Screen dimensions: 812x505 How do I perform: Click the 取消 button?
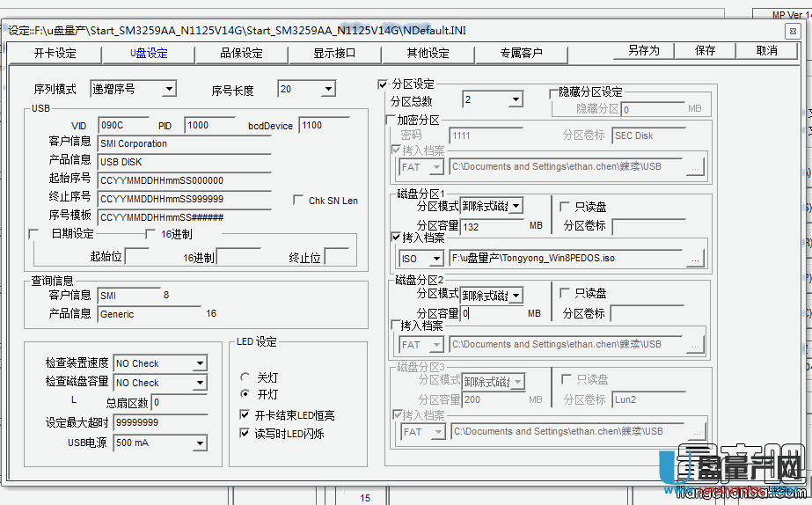click(766, 51)
